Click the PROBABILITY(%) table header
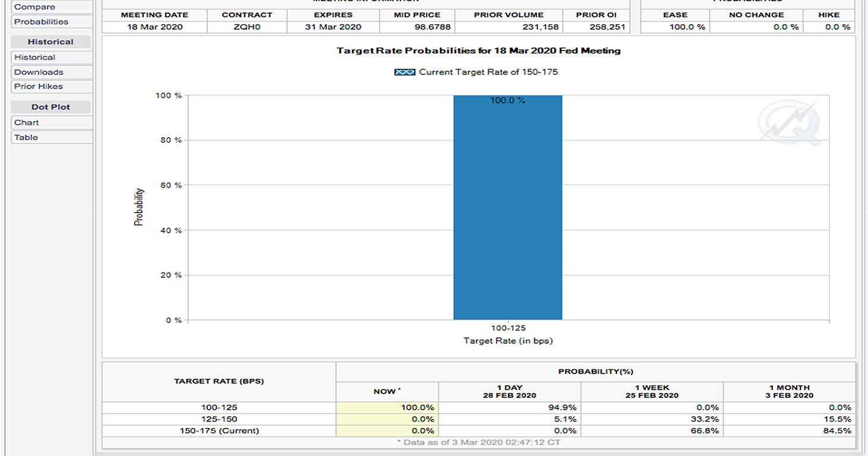Viewport: 868px width, 456px height. coord(596,372)
